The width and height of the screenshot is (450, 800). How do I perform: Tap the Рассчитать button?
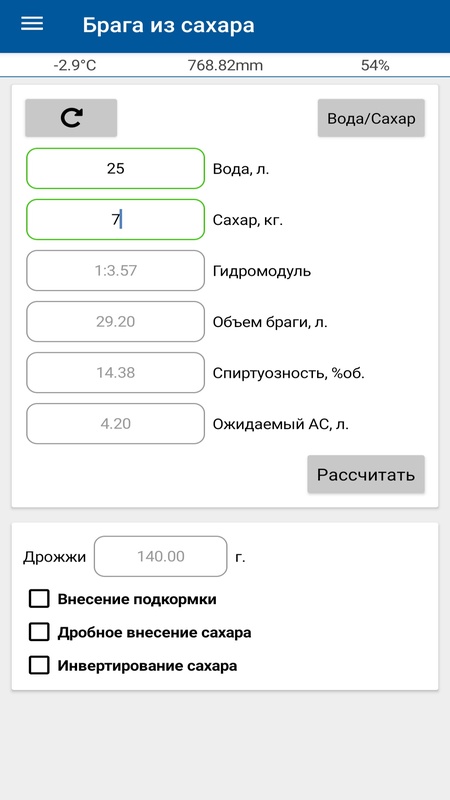[x=366, y=474]
